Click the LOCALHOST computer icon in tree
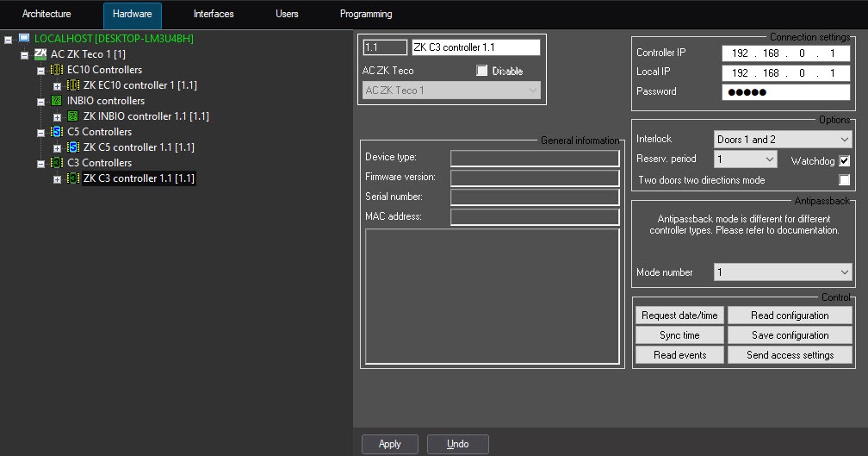Image resolution: width=868 pixels, height=456 pixels. pyautogui.click(x=24, y=39)
